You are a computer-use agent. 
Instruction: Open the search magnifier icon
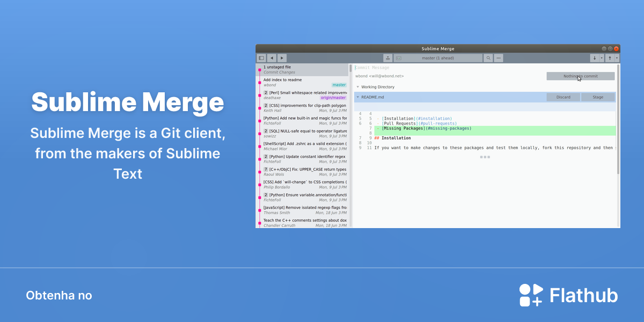click(488, 58)
